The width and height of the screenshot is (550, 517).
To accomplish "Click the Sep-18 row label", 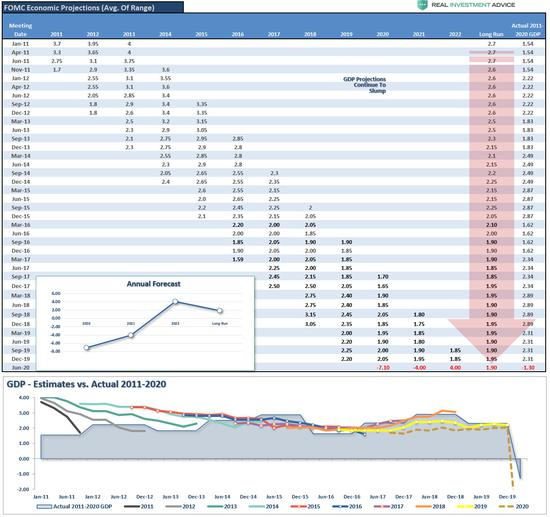I will pos(20,315).
